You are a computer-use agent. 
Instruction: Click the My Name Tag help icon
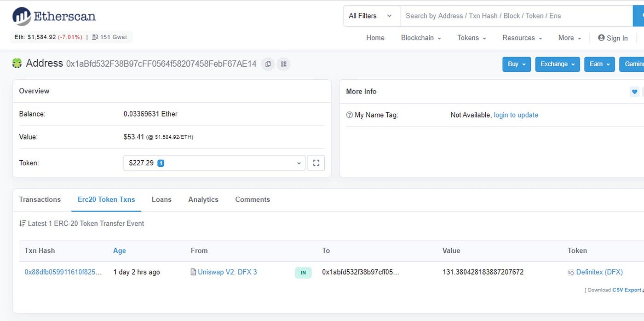pos(349,115)
